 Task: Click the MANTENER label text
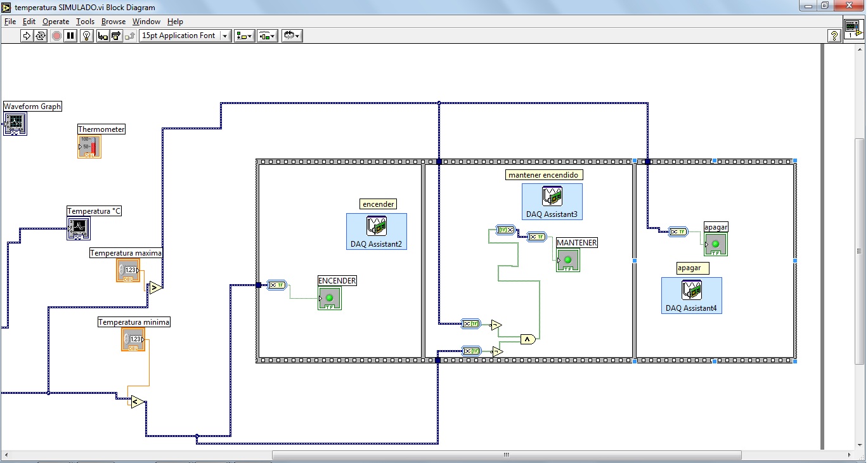(x=577, y=242)
